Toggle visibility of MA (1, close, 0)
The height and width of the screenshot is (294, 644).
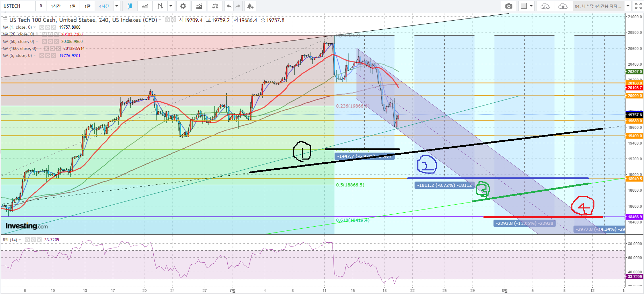[42, 27]
